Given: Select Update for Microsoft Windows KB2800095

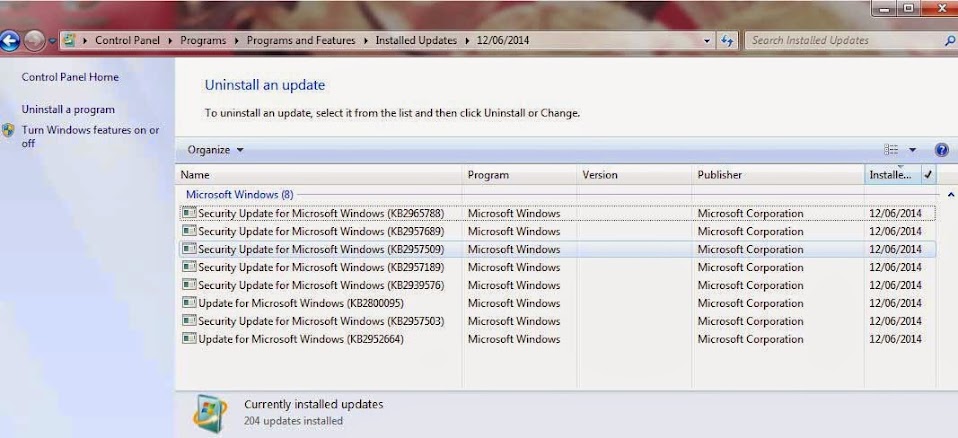Looking at the screenshot, I should pos(557,303).
